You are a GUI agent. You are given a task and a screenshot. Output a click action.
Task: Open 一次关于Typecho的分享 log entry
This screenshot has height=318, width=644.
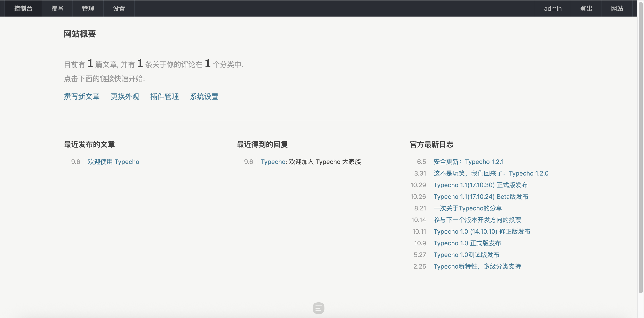coord(468,208)
